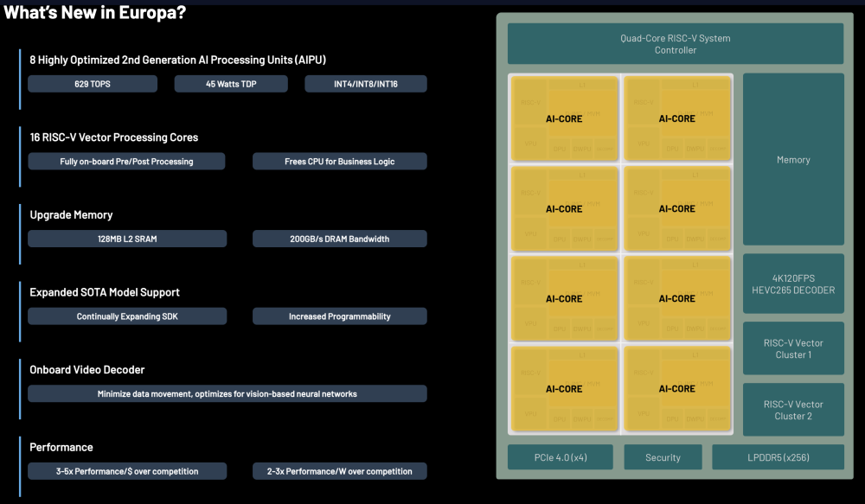Select 2-3x Performance/W over competition
865x504 pixels.
click(x=339, y=471)
